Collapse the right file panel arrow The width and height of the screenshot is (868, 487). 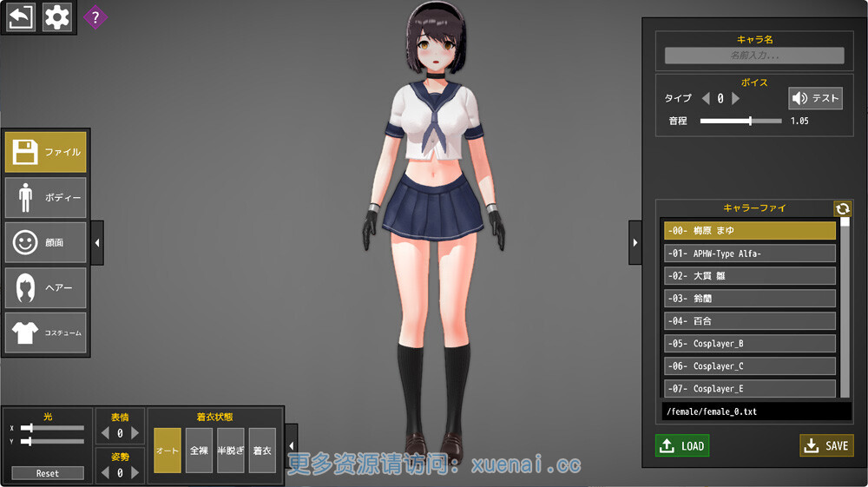(635, 244)
